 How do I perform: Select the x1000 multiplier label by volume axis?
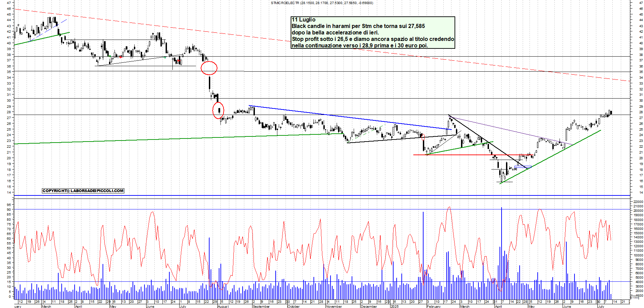pyautogui.click(x=635, y=297)
